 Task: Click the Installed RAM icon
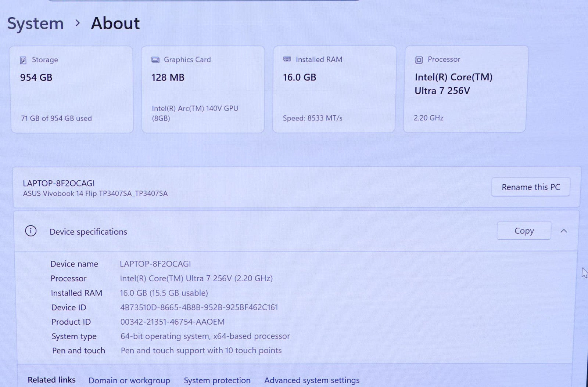click(x=287, y=59)
